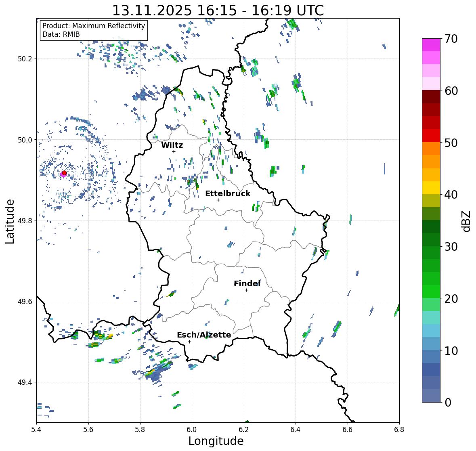Screen dimensions: 476x451
Task: Click the 49.4 latitude tick label
Action: pos(25,382)
